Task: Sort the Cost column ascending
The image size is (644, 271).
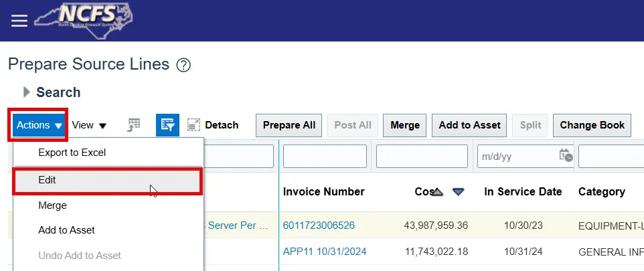Action: (437, 192)
